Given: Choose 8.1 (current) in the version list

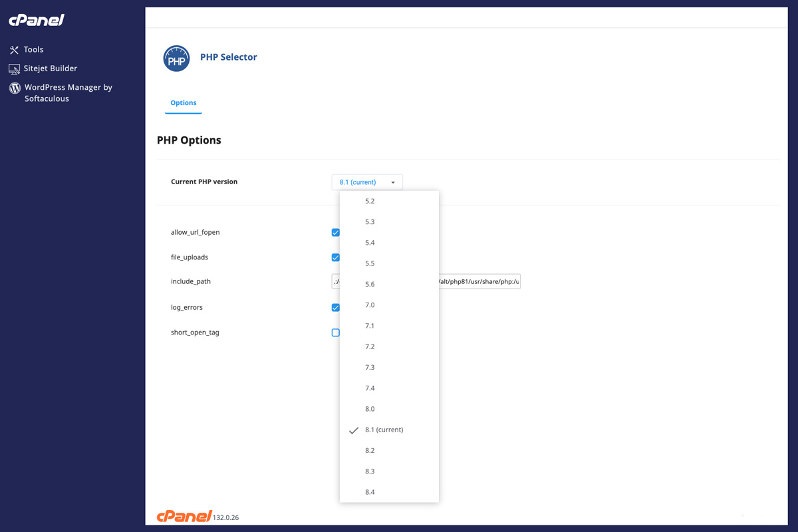Looking at the screenshot, I should coord(389,430).
